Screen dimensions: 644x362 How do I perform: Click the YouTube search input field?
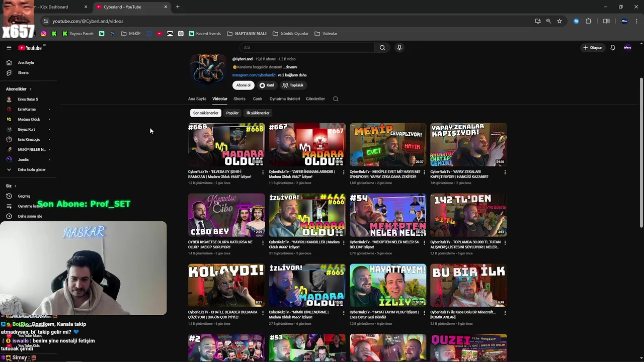click(x=307, y=48)
